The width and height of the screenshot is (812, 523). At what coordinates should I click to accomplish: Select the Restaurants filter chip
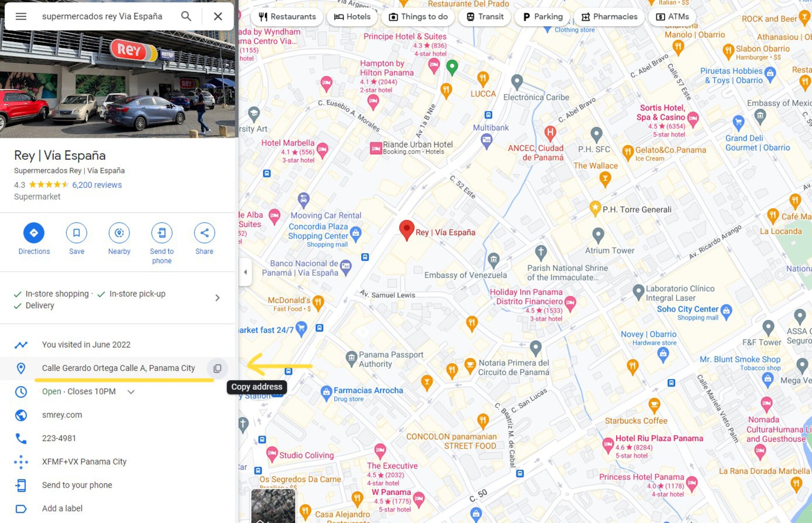(287, 17)
